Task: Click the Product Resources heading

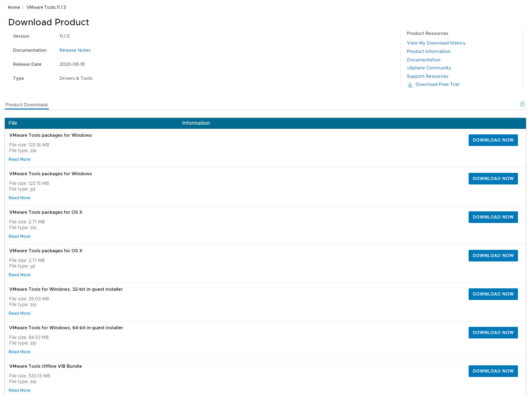Action: (x=427, y=33)
